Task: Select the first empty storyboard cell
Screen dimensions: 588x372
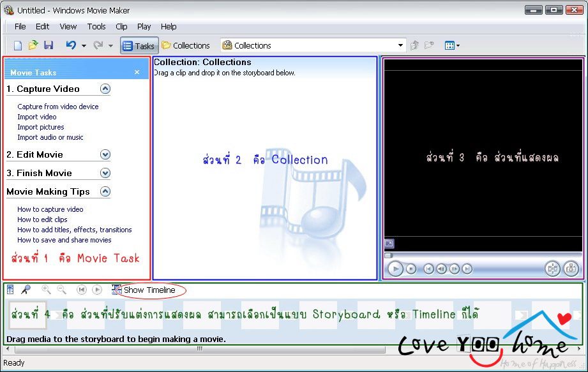Action: tap(27, 315)
